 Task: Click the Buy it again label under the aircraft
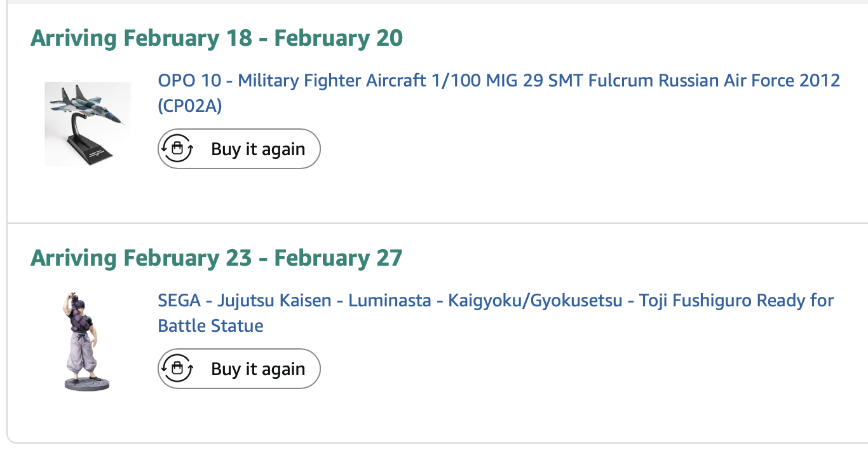258,149
